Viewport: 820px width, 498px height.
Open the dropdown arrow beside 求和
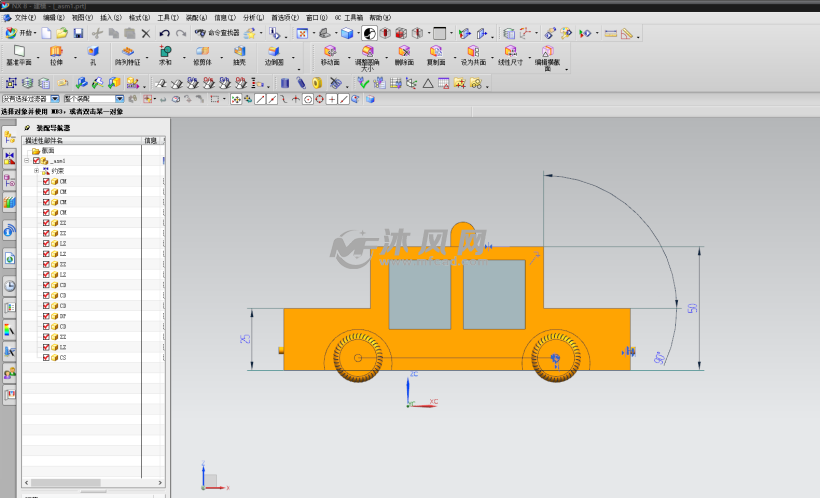point(184,57)
